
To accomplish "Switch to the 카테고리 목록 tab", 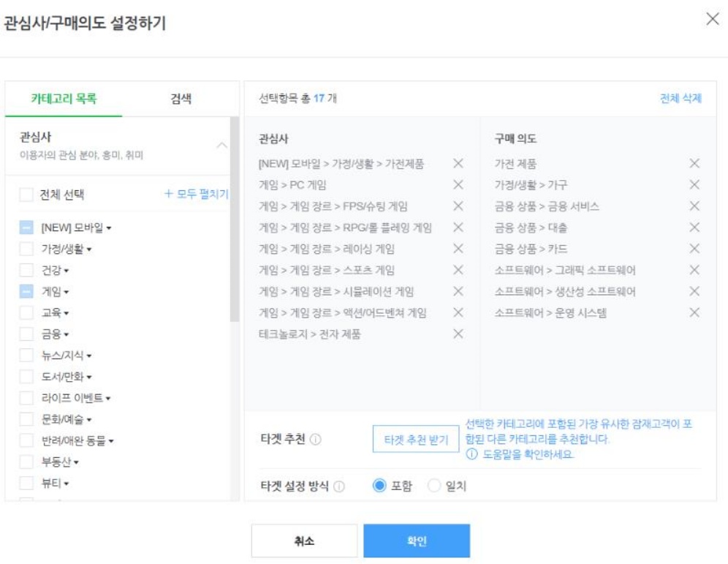I will point(64,99).
